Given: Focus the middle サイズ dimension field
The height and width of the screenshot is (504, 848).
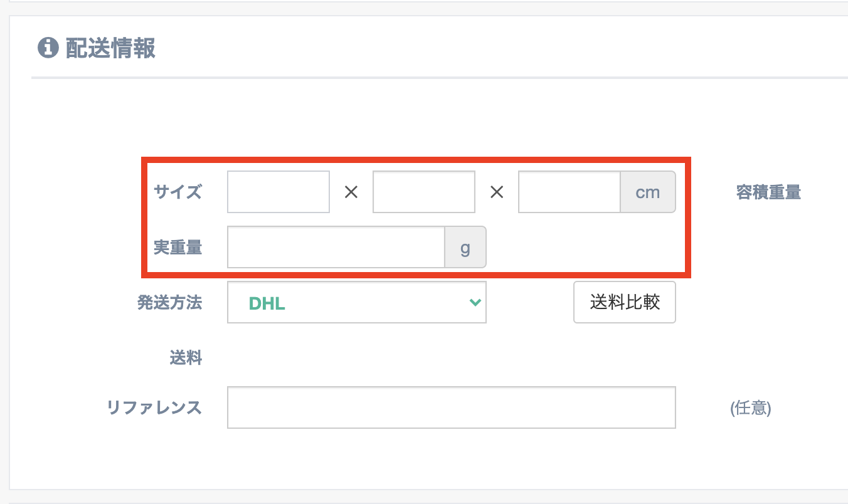Looking at the screenshot, I should pyautogui.click(x=424, y=192).
